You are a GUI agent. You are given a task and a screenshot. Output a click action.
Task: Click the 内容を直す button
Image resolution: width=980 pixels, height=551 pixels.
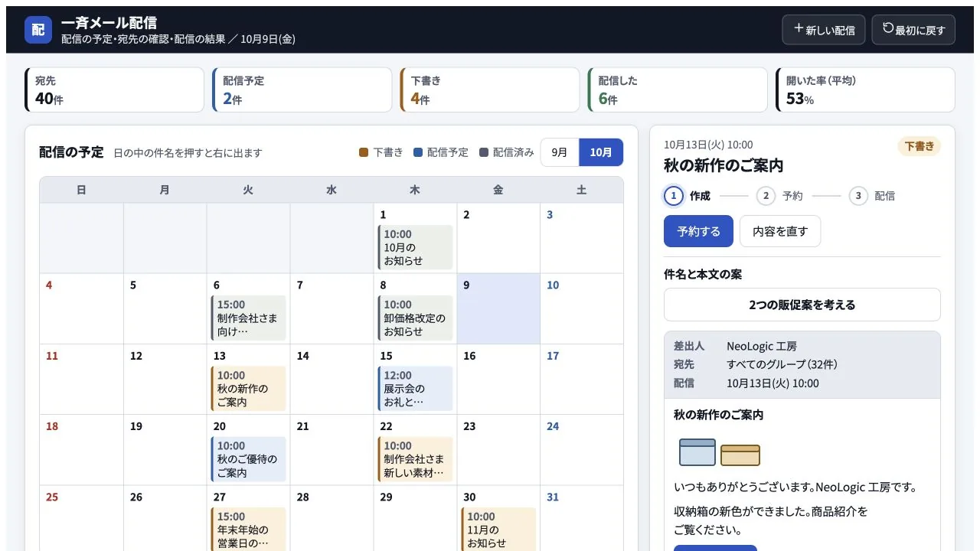point(780,231)
